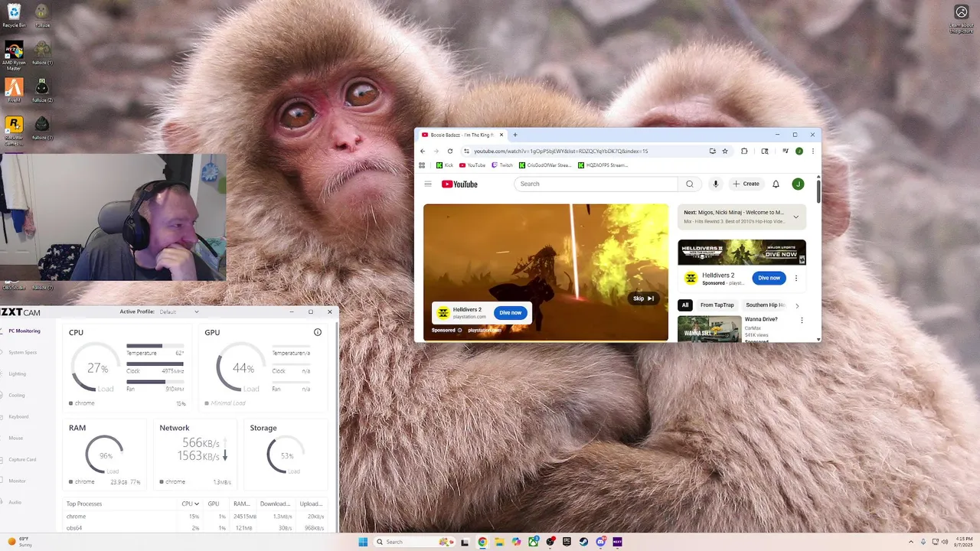Bookmark this page with the star icon
Viewport: 980px width, 551px height.
pyautogui.click(x=725, y=151)
